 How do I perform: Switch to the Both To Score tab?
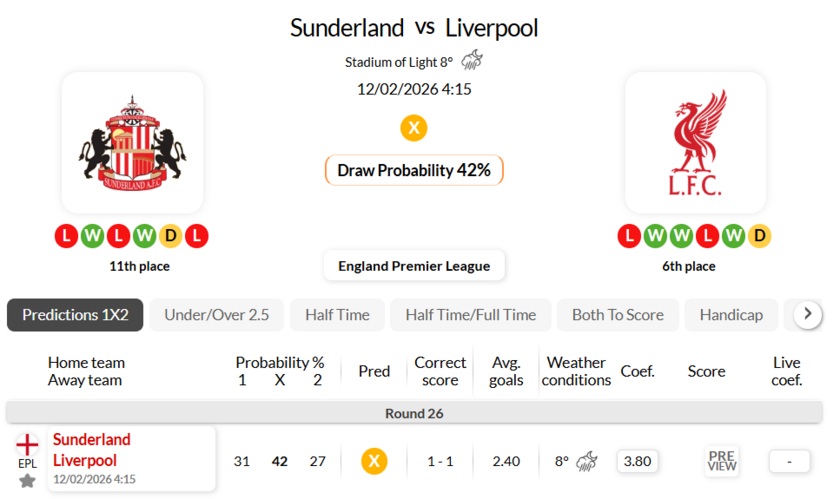(x=617, y=315)
